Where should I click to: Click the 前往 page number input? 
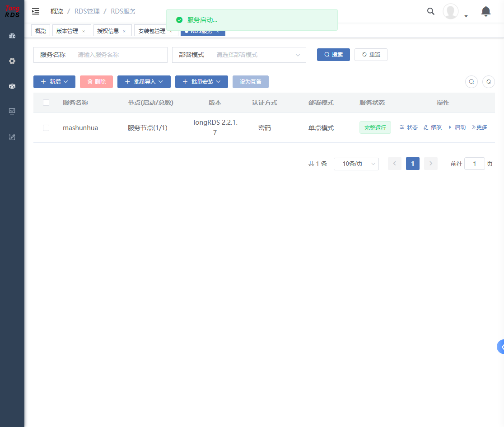(475, 164)
